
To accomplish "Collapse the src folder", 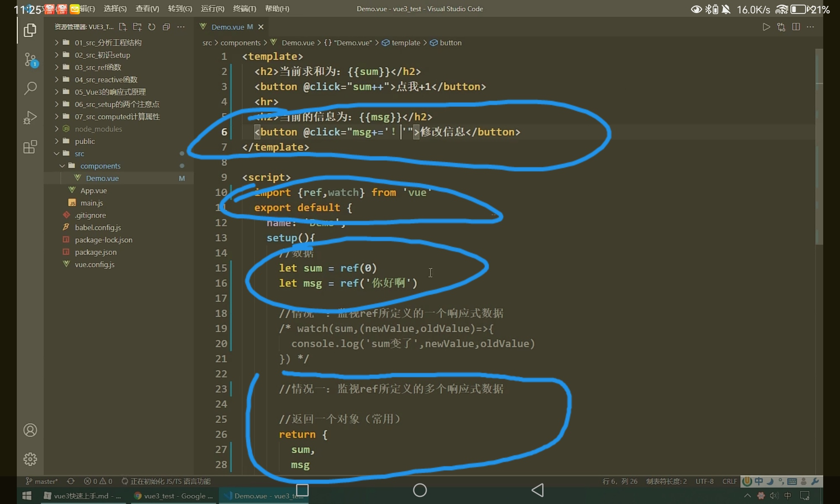I will click(79, 154).
